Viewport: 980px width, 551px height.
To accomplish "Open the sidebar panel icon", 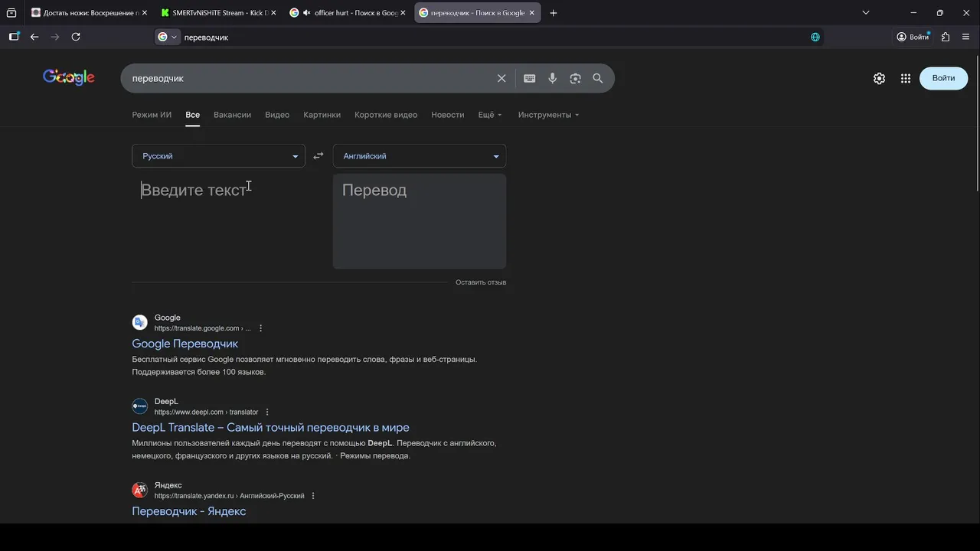I will 14,37.
